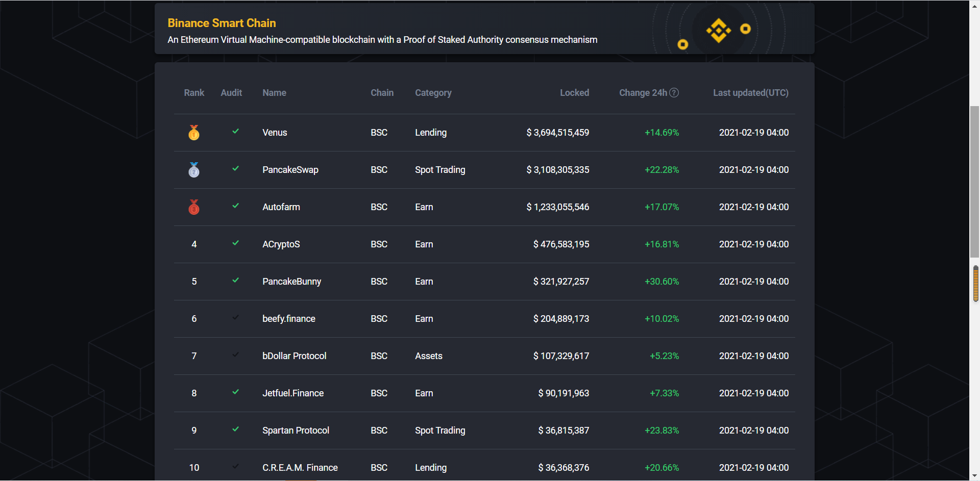Sort table by Rank column header

(194, 93)
